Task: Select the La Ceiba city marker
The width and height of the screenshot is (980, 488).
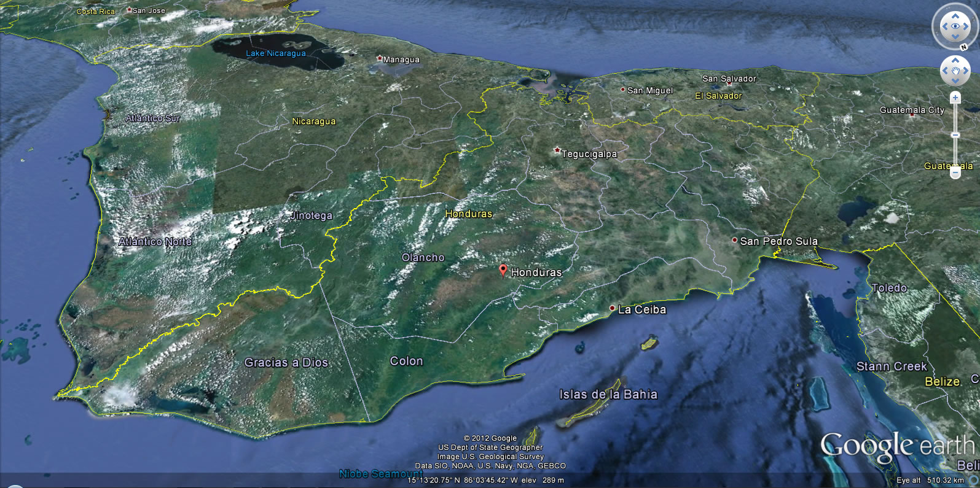Action: click(612, 308)
